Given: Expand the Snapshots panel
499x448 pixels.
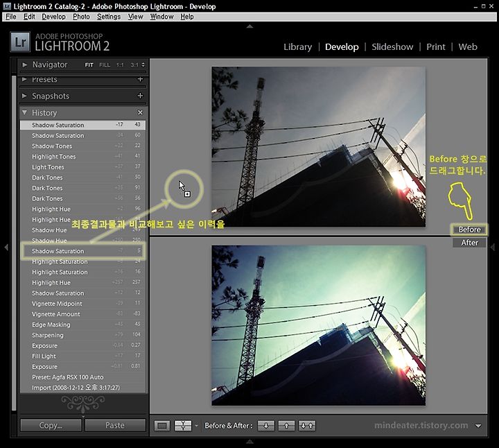Looking at the screenshot, I should 24,96.
